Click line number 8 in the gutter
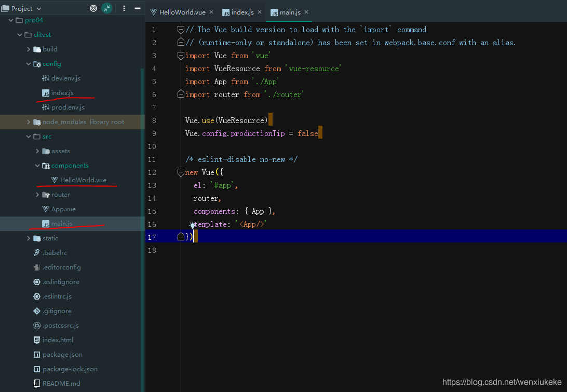 point(154,120)
